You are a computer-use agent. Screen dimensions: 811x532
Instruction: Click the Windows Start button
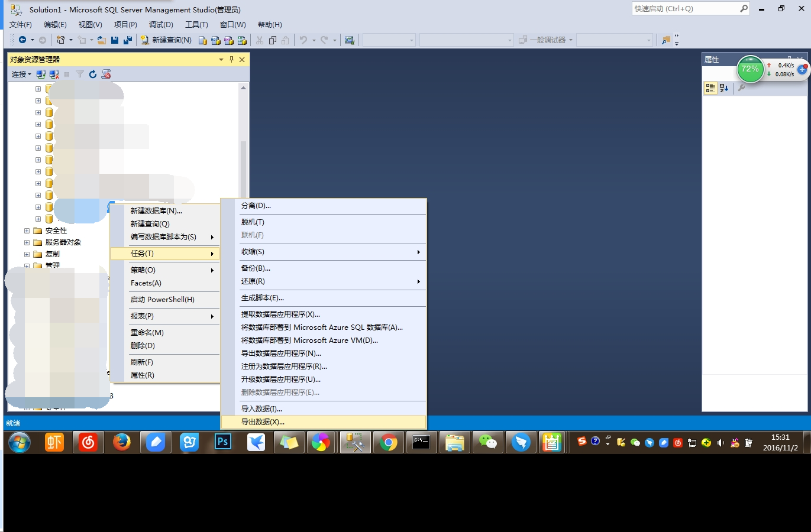(x=20, y=442)
